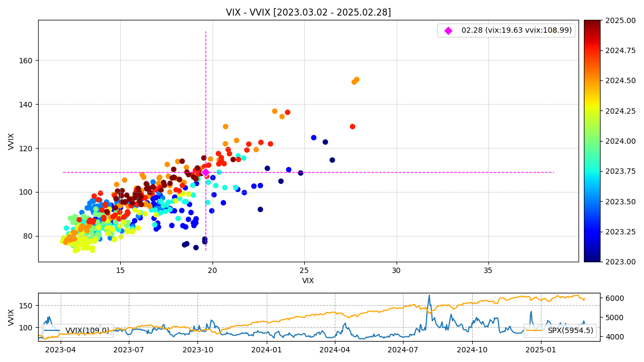Image resolution: width=644 pixels, height=362 pixels.
Task: Click the scatter y-axis tick 140
Action: [27, 105]
